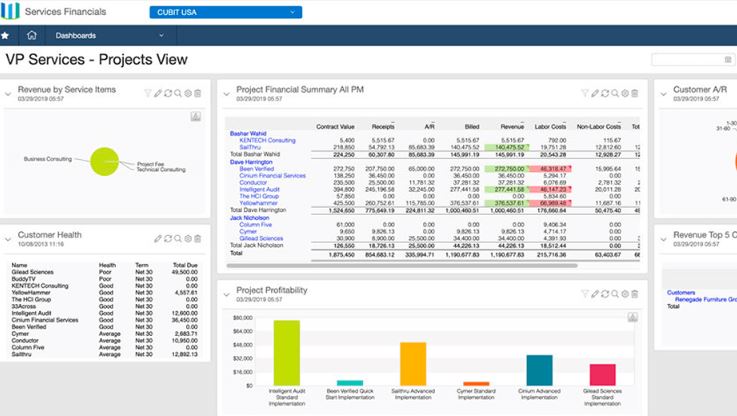Open settings gear for Customer Health panel
Viewport: 737px width, 416px height.
click(x=188, y=239)
